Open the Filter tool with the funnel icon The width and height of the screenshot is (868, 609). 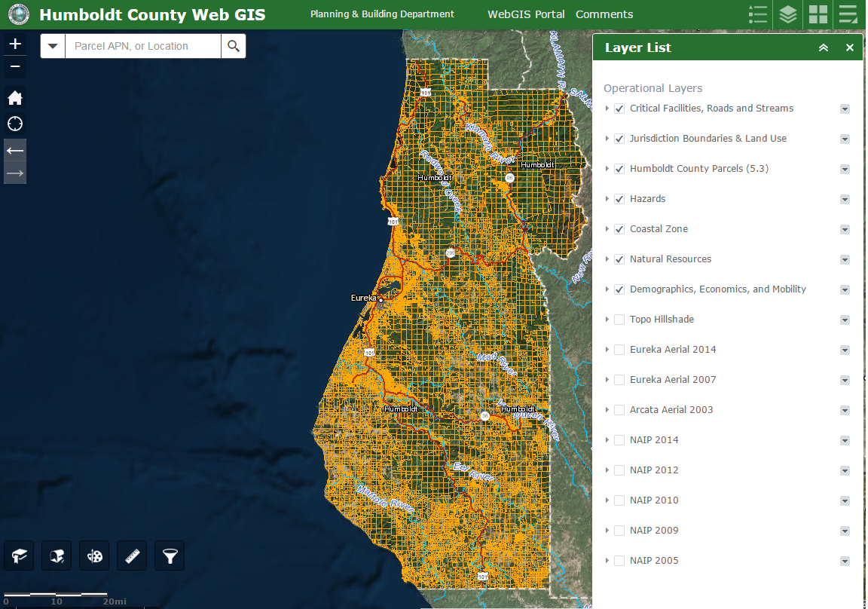pos(169,555)
